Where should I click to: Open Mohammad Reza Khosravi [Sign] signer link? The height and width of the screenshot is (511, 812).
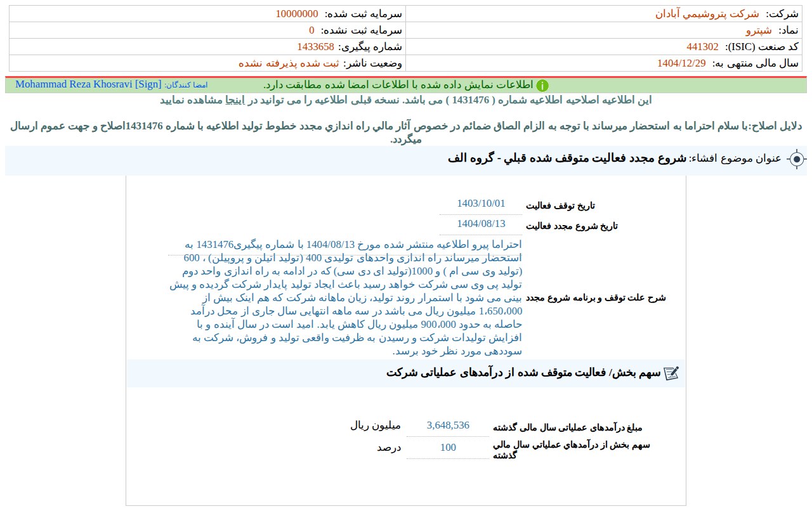(88, 84)
